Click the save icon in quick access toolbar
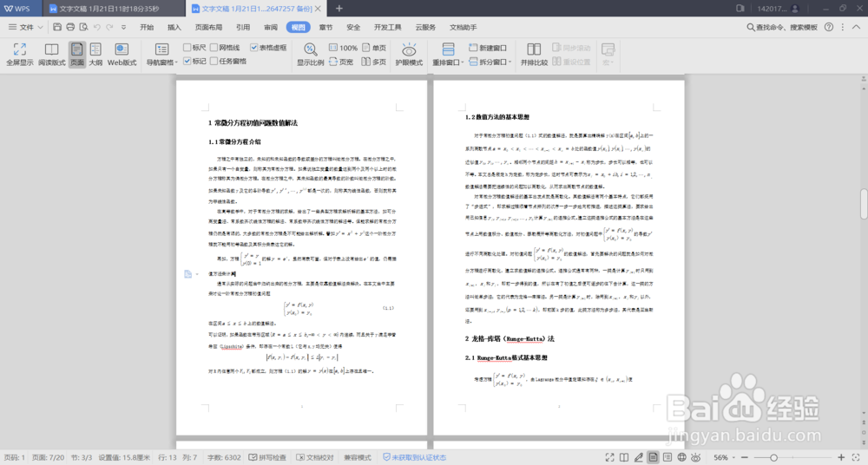Viewport: 868px width, 465px height. click(57, 27)
